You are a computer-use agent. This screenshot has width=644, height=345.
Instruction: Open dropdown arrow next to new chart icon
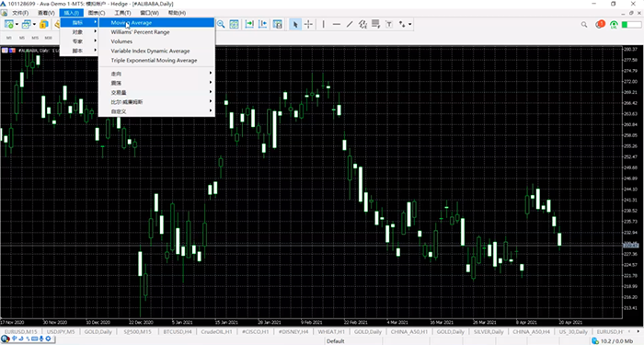(x=17, y=25)
